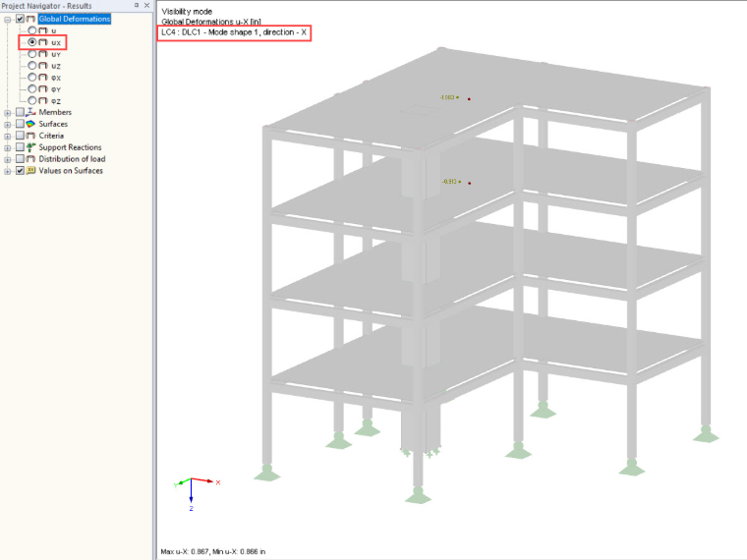Click the rotation icon beside φZ
The height and width of the screenshot is (560, 747).
[x=43, y=100]
